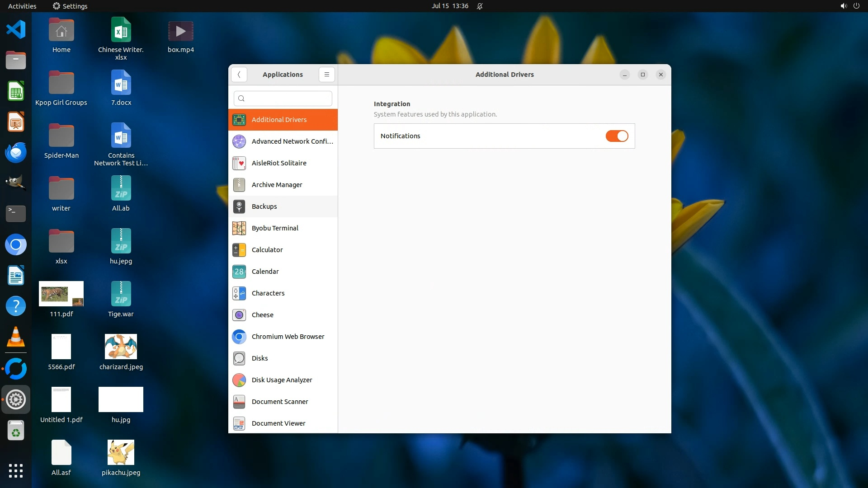Choose the Calendar entry icon

click(x=239, y=272)
